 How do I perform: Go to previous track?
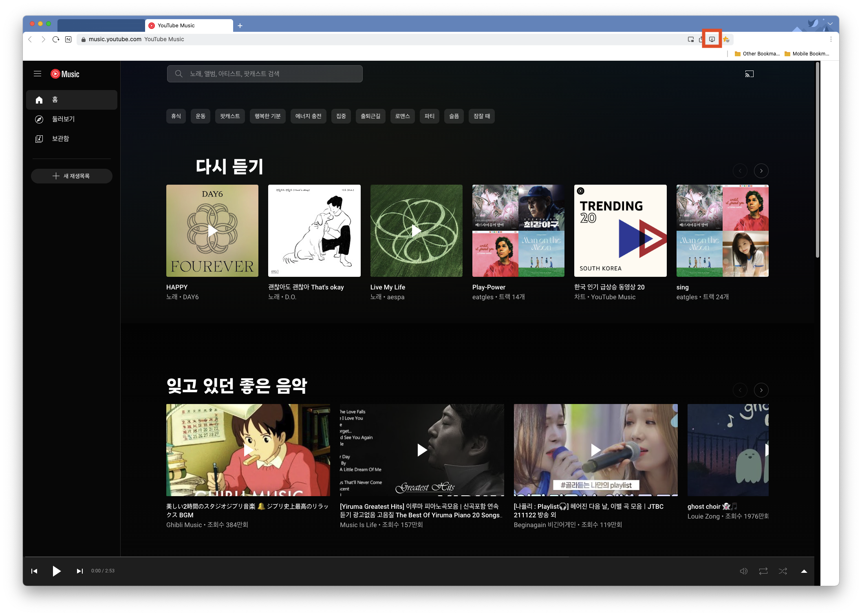pyautogui.click(x=34, y=571)
